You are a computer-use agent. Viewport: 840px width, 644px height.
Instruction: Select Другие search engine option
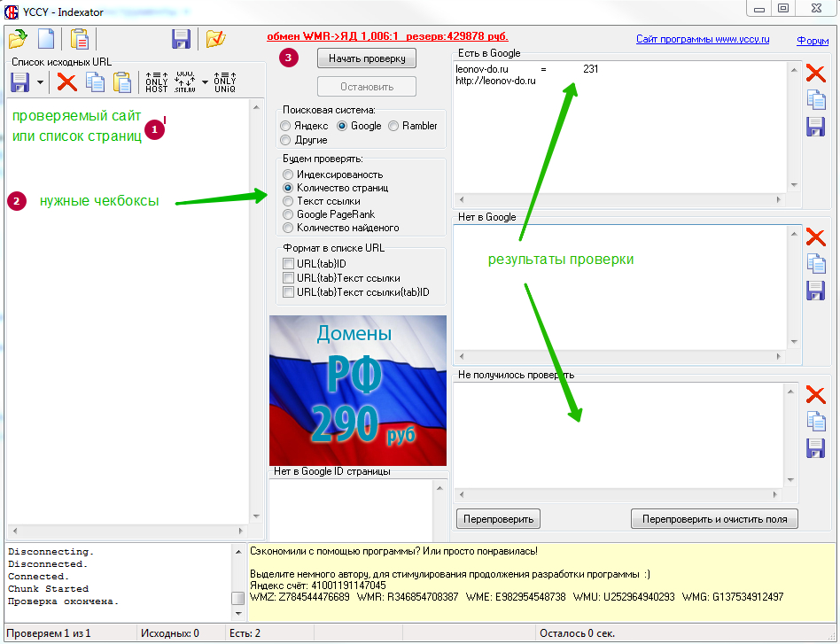[x=304, y=140]
